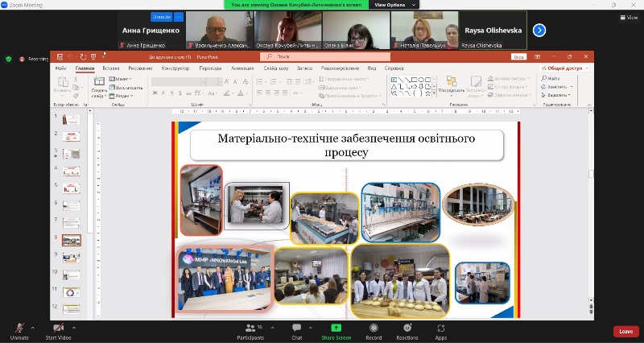Show next participants with the right arrow

click(539, 30)
